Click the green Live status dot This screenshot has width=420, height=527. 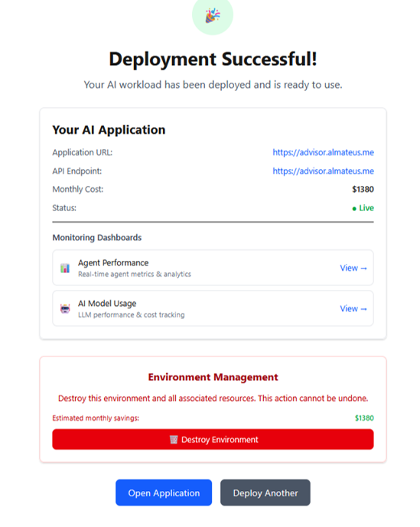tap(354, 209)
